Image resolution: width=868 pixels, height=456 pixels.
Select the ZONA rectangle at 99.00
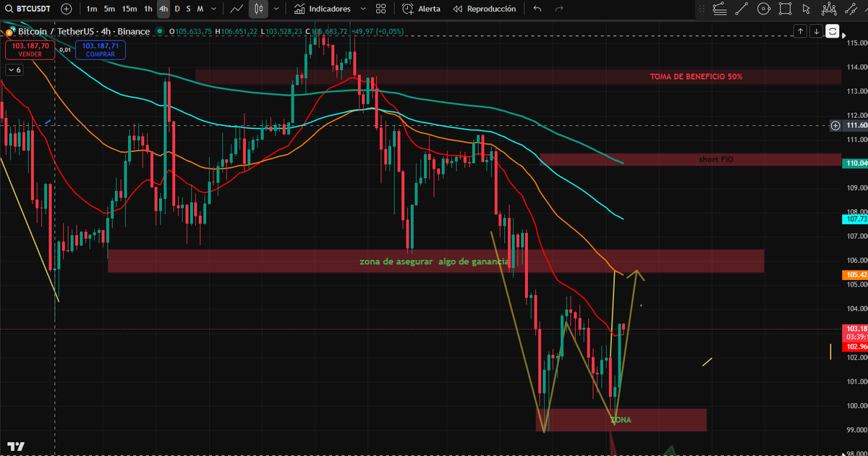[x=621, y=420]
